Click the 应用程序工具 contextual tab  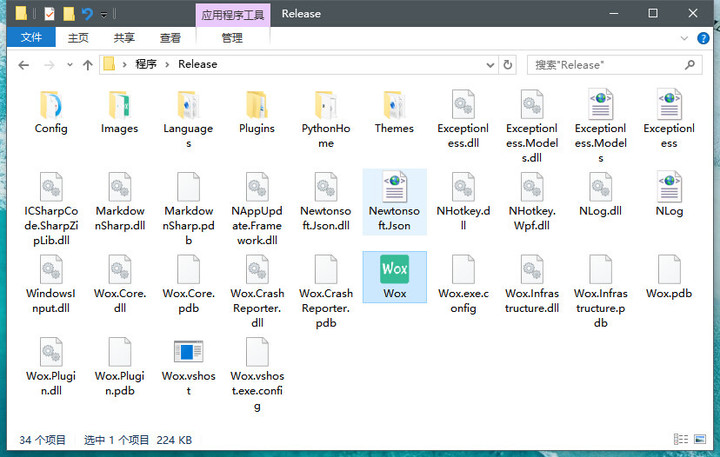[233, 15]
